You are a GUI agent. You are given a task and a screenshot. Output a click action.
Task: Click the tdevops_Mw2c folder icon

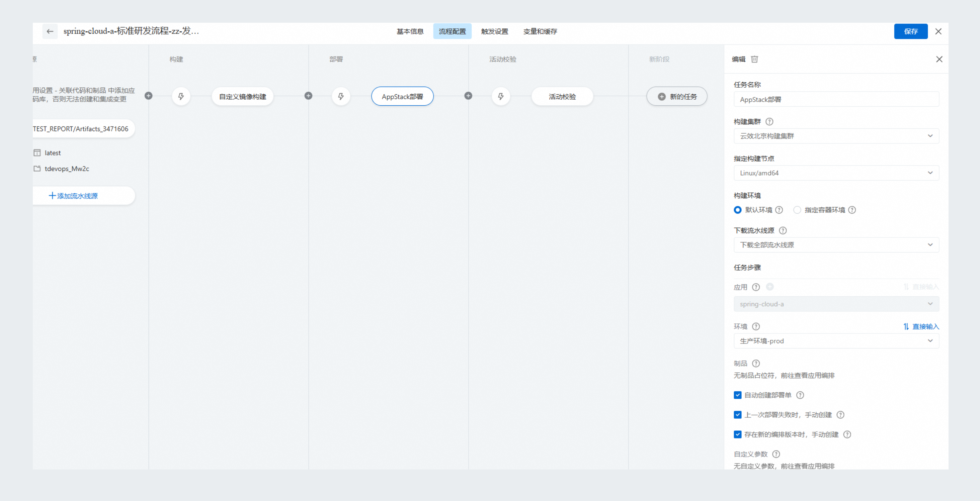37,169
